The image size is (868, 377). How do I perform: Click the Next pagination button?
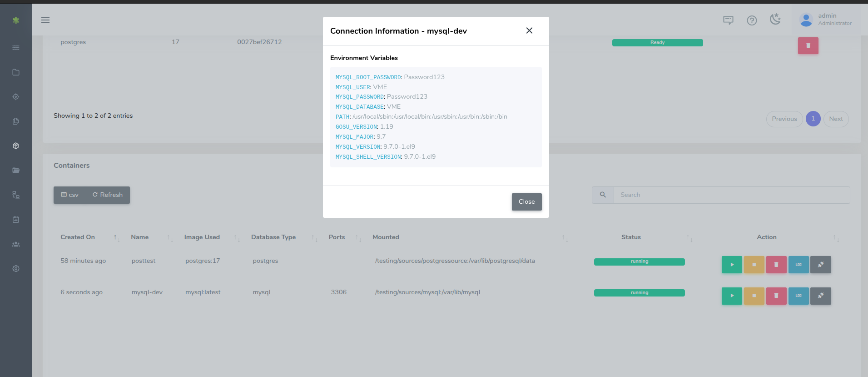click(836, 119)
